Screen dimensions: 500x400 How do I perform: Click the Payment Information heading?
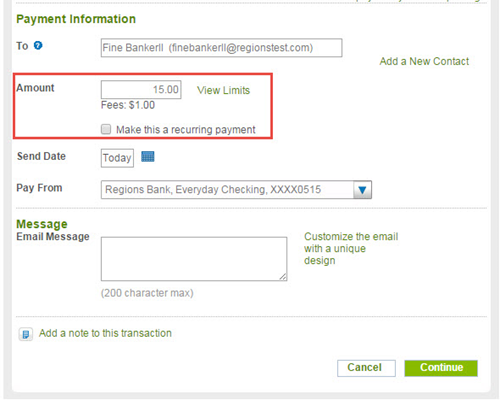pos(76,19)
